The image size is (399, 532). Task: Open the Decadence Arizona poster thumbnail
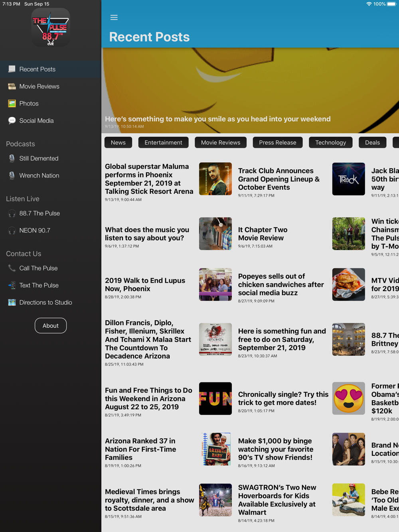[x=215, y=339]
